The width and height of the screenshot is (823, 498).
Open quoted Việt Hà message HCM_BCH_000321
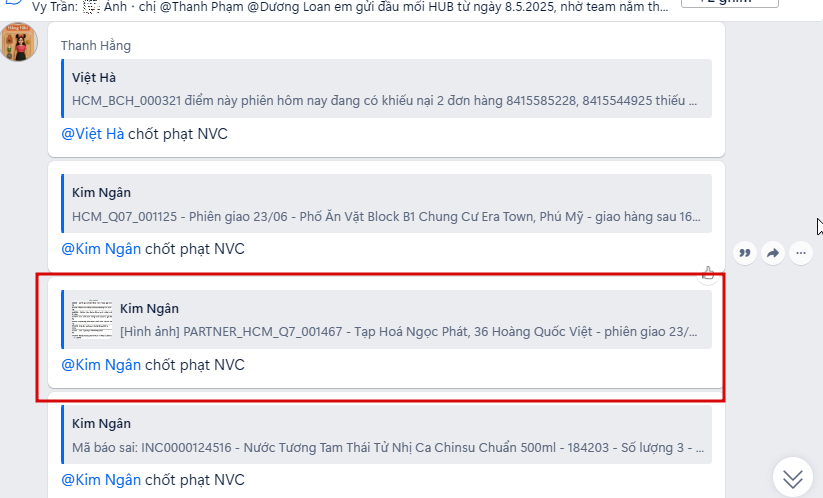(387, 89)
